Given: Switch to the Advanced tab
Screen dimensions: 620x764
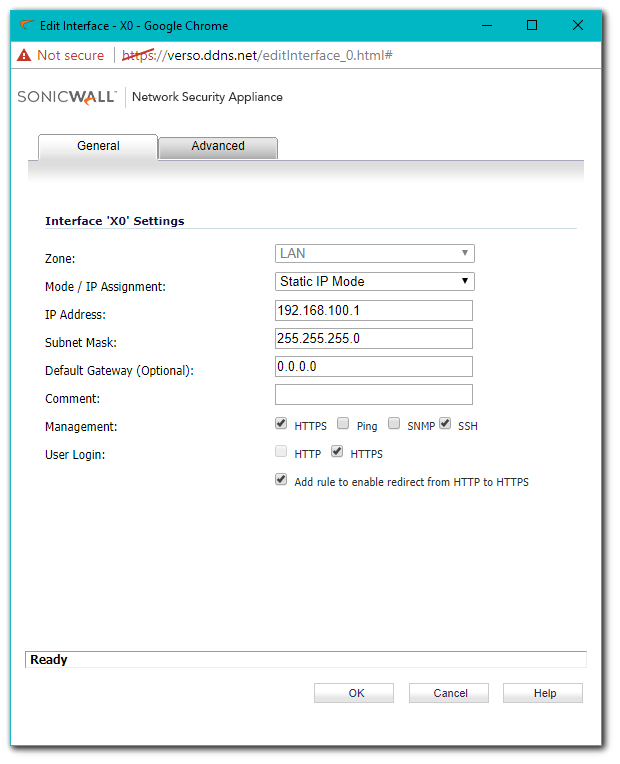Looking at the screenshot, I should click(x=218, y=146).
